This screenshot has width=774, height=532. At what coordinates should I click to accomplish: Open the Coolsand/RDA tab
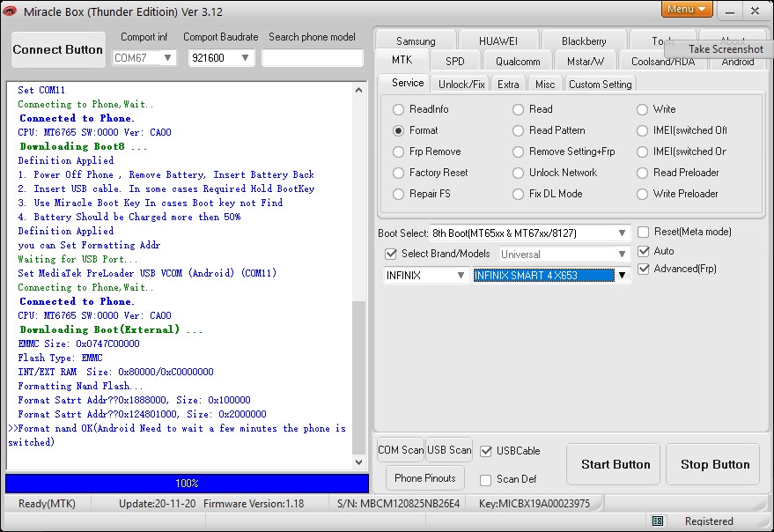pyautogui.click(x=662, y=63)
